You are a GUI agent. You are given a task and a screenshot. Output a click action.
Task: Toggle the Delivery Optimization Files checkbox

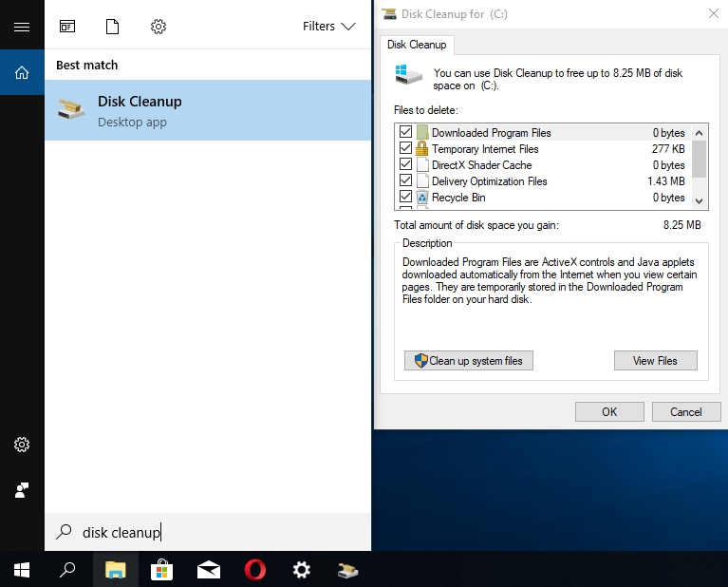click(406, 181)
